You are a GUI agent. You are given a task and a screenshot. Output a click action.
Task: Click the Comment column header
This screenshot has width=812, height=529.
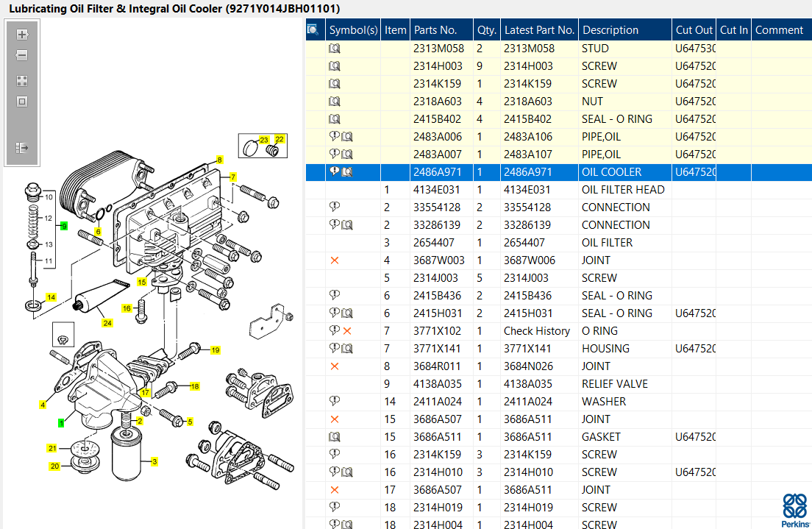pyautogui.click(x=780, y=30)
